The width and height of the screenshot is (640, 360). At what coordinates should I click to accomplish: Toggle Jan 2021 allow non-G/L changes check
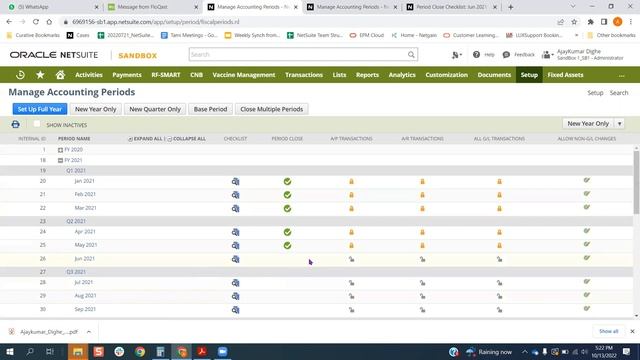point(587,180)
